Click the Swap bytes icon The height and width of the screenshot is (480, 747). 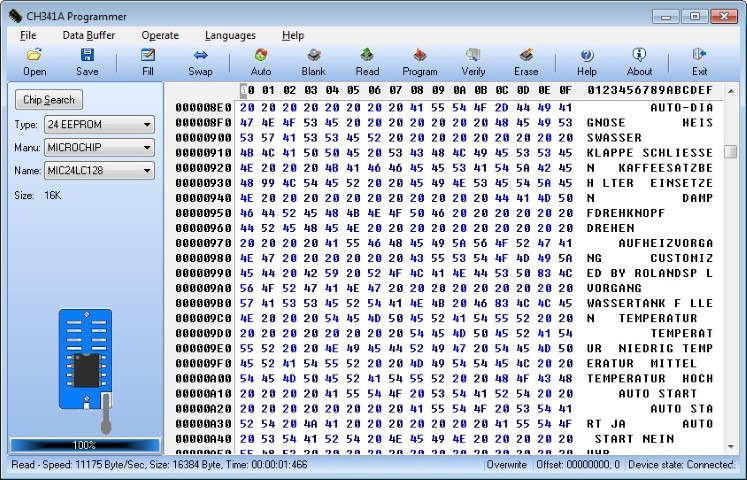pos(200,56)
